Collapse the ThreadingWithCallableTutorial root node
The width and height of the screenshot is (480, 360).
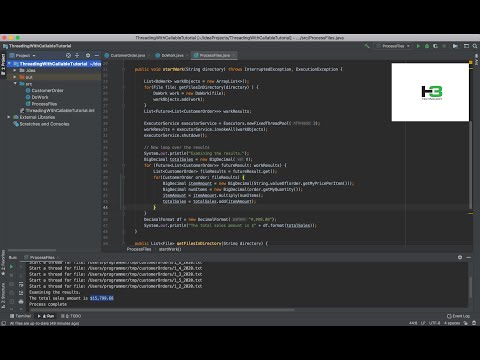pyautogui.click(x=9, y=64)
